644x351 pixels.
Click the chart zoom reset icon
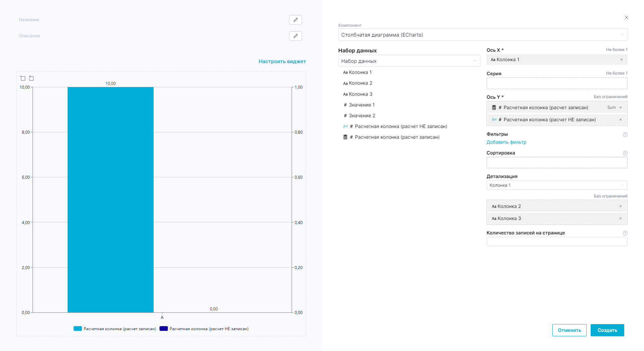32,78
